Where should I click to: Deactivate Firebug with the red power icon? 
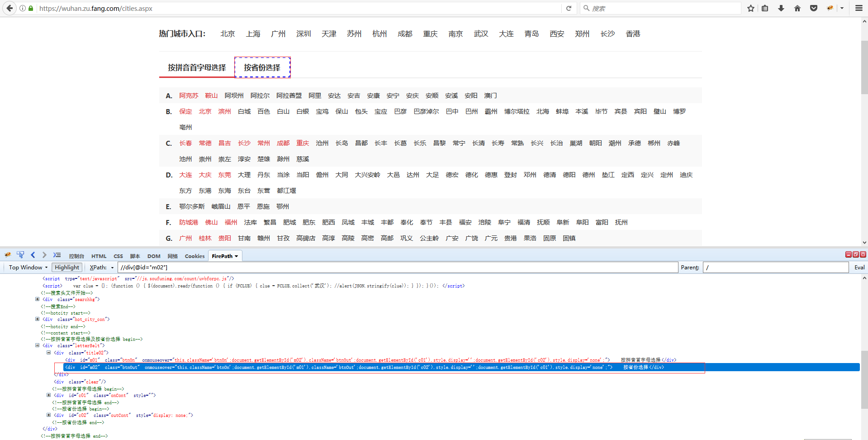(863, 254)
